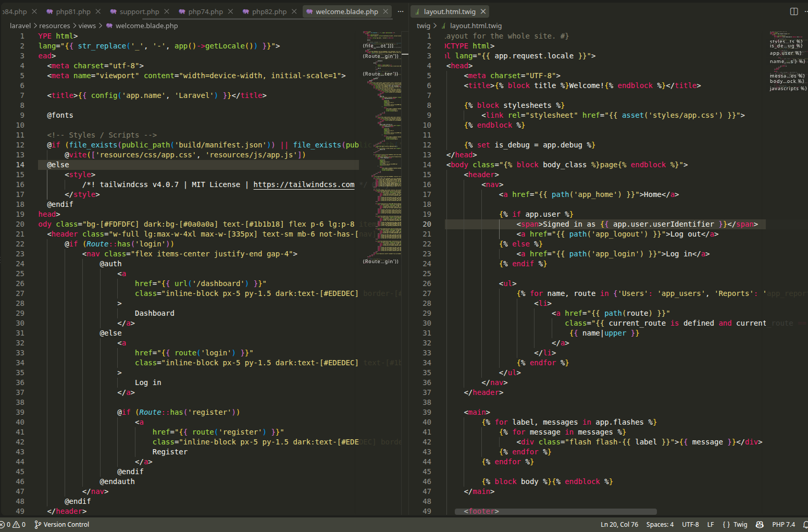Click the '@auth' directive on line 24
Screen dimensions: 808x532
point(110,264)
